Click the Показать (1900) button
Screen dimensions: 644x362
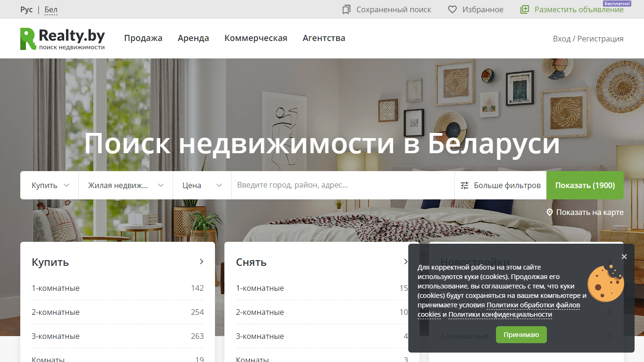coord(585,185)
